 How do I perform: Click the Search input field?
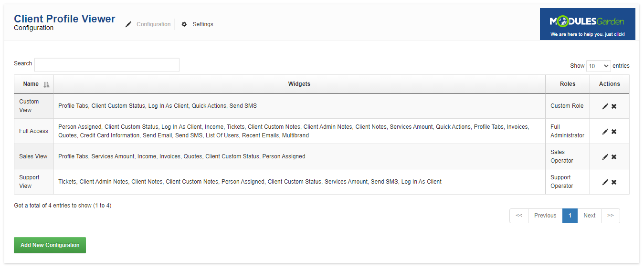click(107, 65)
